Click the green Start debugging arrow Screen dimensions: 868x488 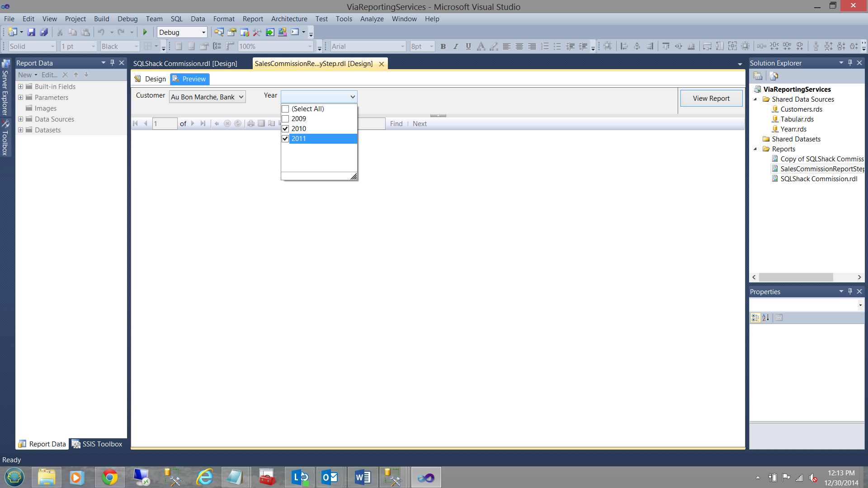point(145,32)
